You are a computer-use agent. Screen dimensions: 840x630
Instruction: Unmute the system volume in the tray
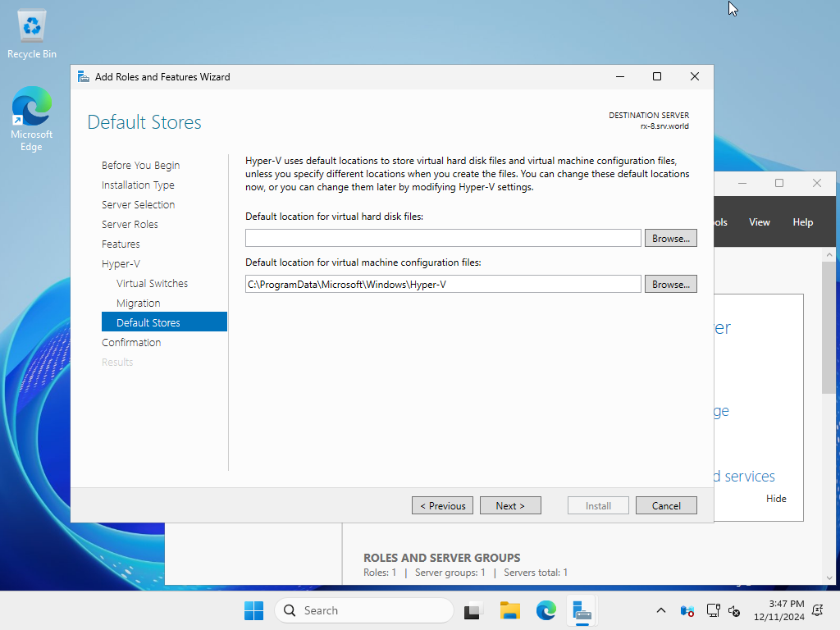coord(733,610)
